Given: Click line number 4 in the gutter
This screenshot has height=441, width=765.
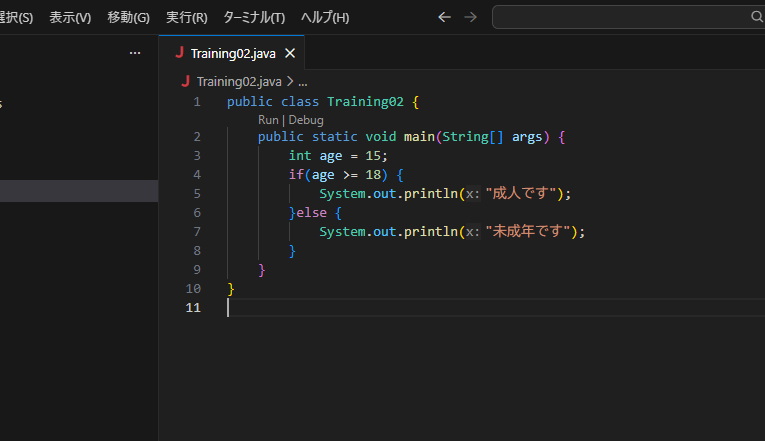Looking at the screenshot, I should tap(197, 175).
